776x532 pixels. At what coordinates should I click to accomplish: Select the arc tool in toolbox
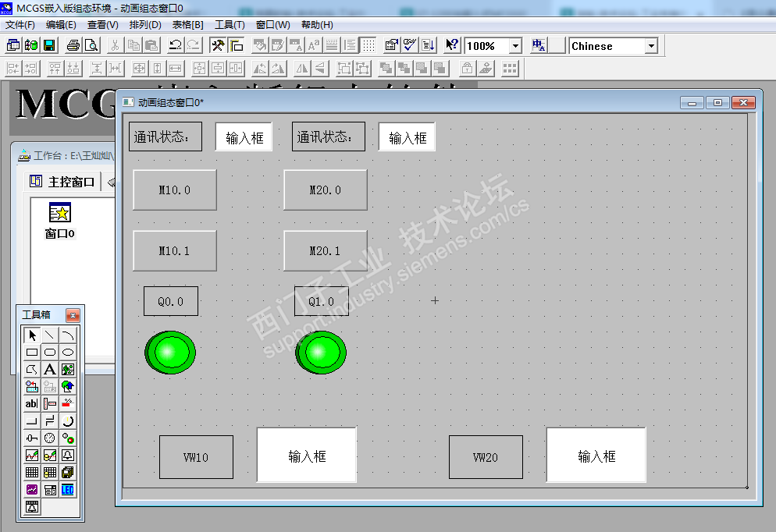[x=68, y=335]
